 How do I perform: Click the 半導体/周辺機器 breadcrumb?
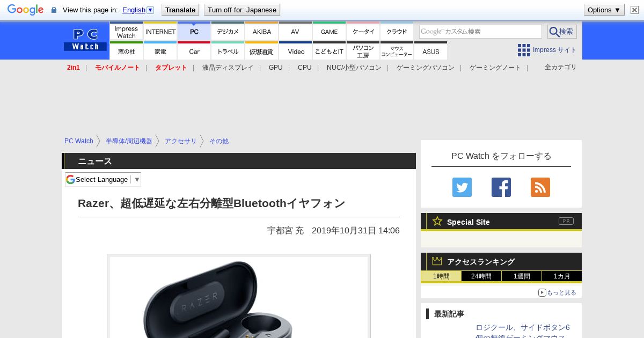129,141
